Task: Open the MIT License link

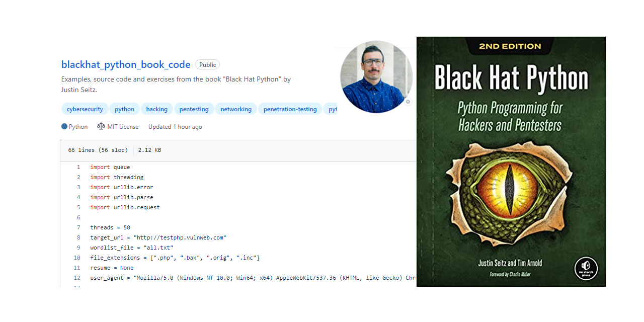Action: click(123, 127)
